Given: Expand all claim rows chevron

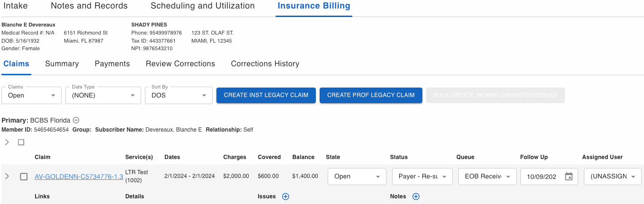Looking at the screenshot, I should (x=7, y=142).
